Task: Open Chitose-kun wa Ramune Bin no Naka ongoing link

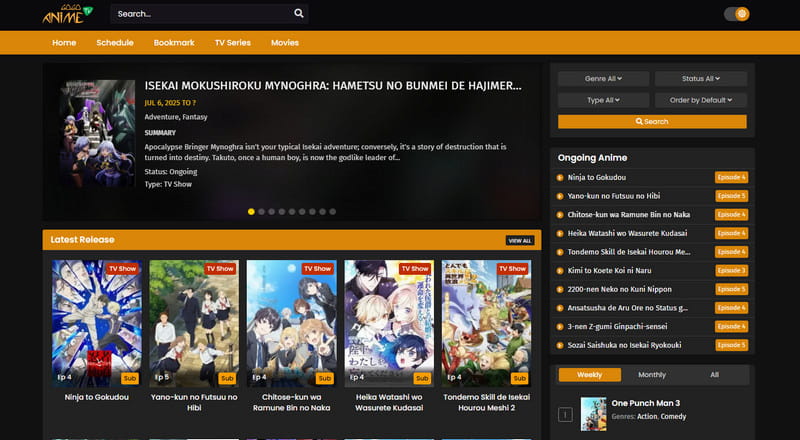Action: (629, 215)
